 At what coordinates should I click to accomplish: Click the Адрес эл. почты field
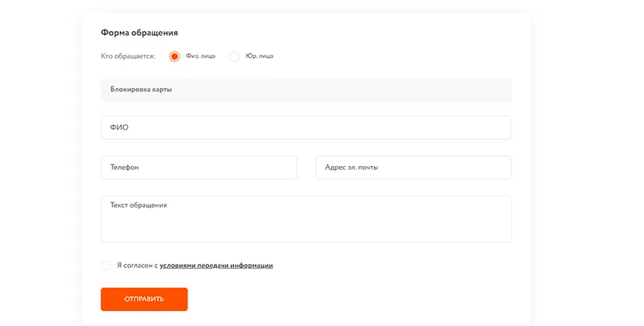tap(414, 167)
